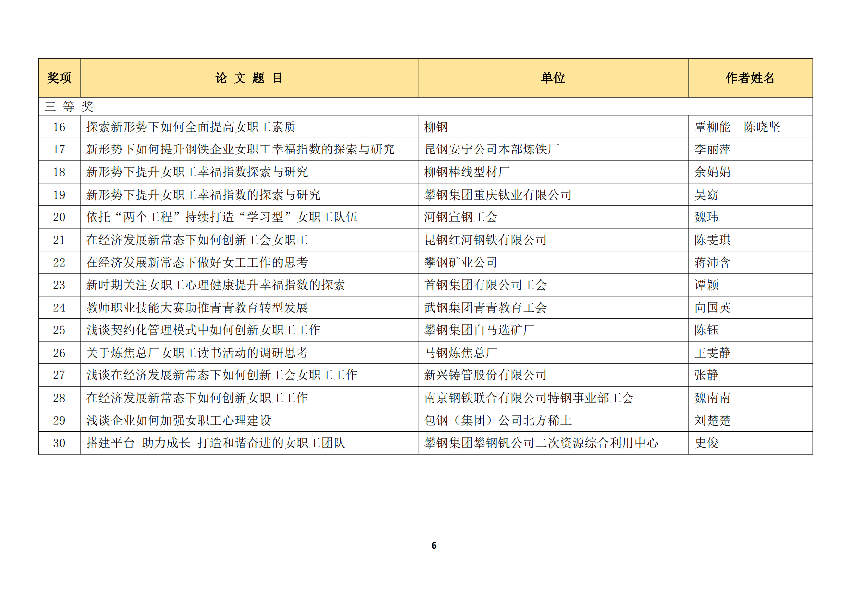Click unit 包钢（集团）公司北方稀土
The height and width of the screenshot is (614, 868).
click(498, 421)
